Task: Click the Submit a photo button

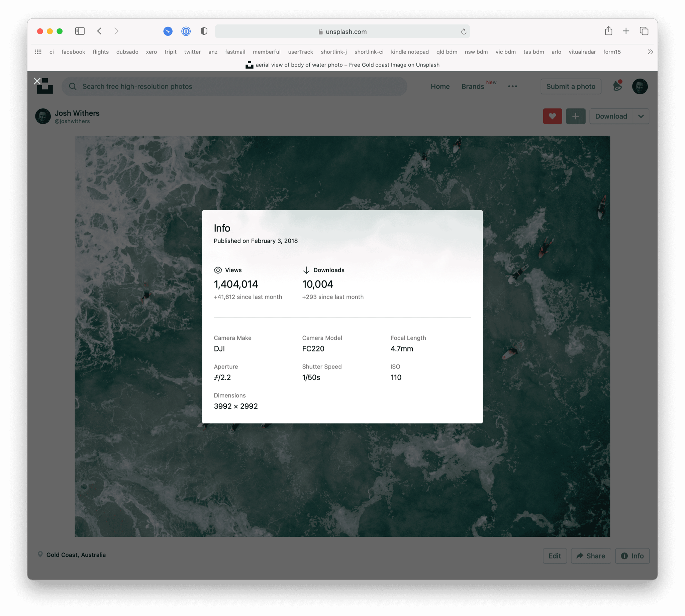Action: tap(571, 86)
